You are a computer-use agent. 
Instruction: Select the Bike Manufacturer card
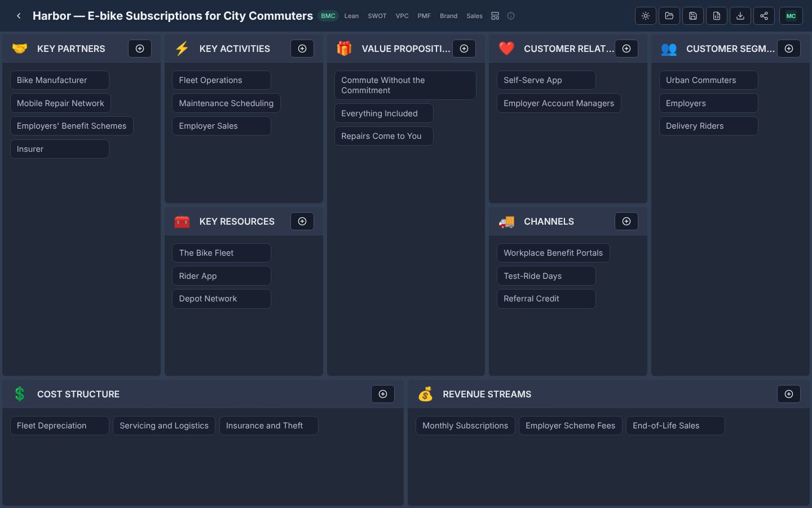tap(60, 80)
